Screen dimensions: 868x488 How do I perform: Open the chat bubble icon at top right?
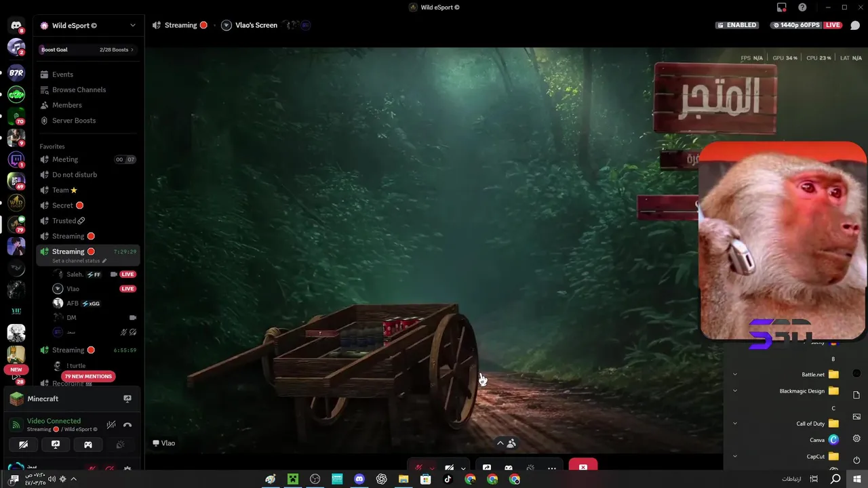(855, 25)
